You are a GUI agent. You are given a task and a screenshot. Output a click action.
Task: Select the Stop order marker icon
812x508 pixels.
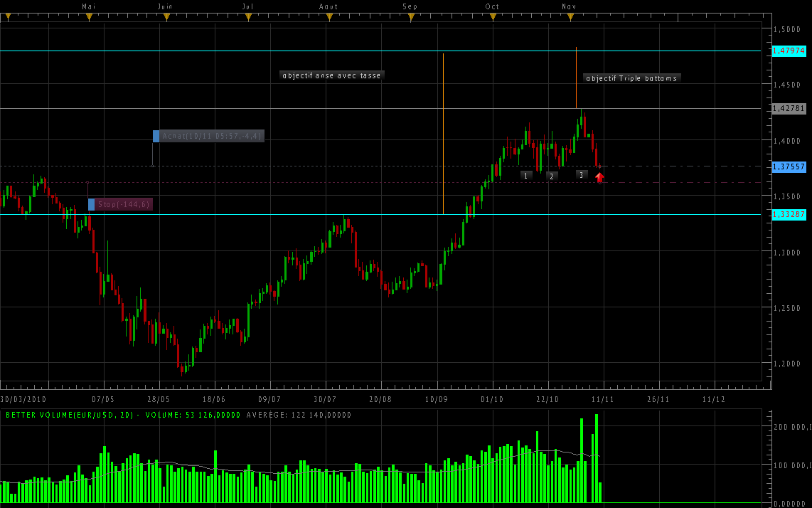click(x=91, y=204)
